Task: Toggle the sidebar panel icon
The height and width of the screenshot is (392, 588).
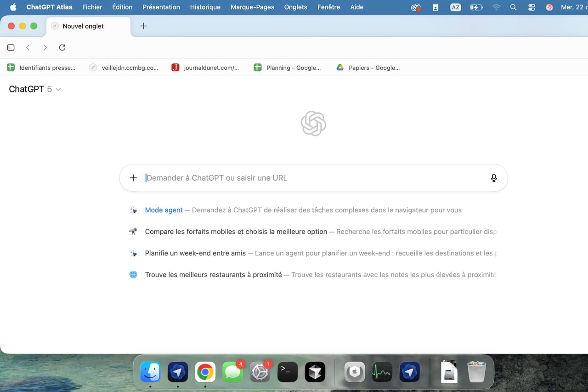Action: tap(11, 47)
